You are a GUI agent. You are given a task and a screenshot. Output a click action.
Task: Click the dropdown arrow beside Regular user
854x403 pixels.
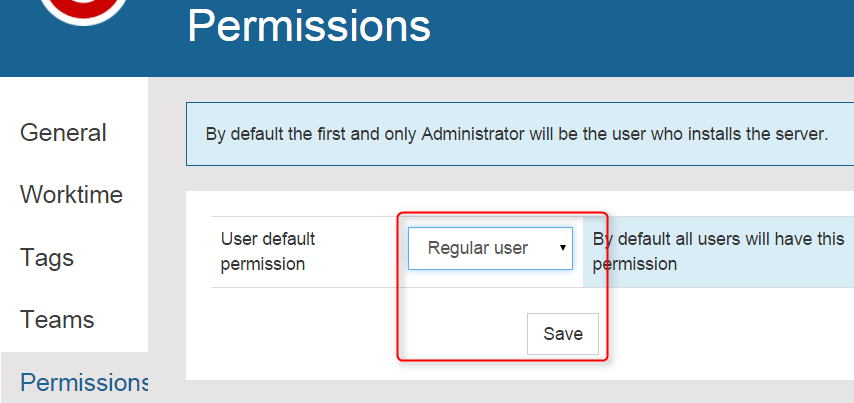pyautogui.click(x=563, y=248)
